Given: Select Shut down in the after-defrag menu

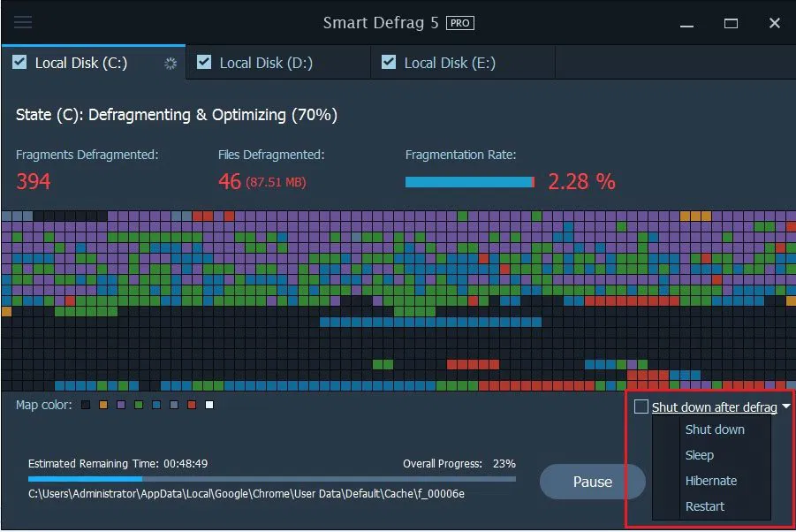Looking at the screenshot, I should [x=715, y=429].
